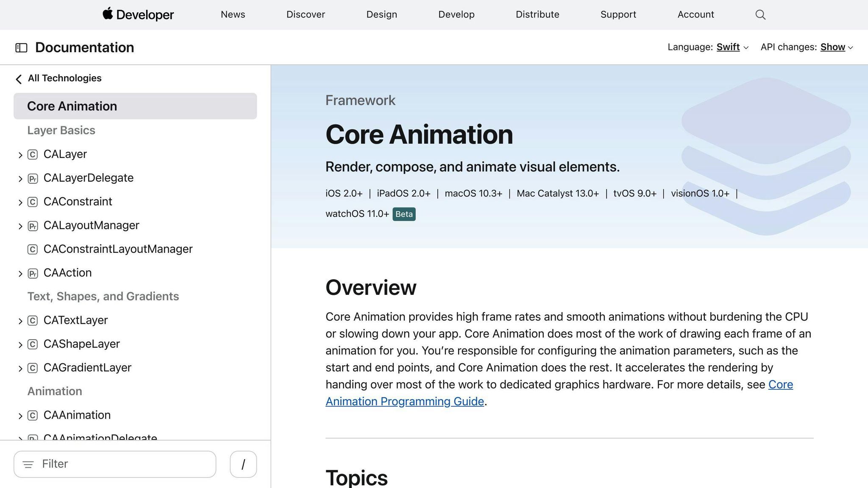Screen dimensions: 868x488
Task: Click the class badge beside CAShapeLayer
Action: click(33, 344)
